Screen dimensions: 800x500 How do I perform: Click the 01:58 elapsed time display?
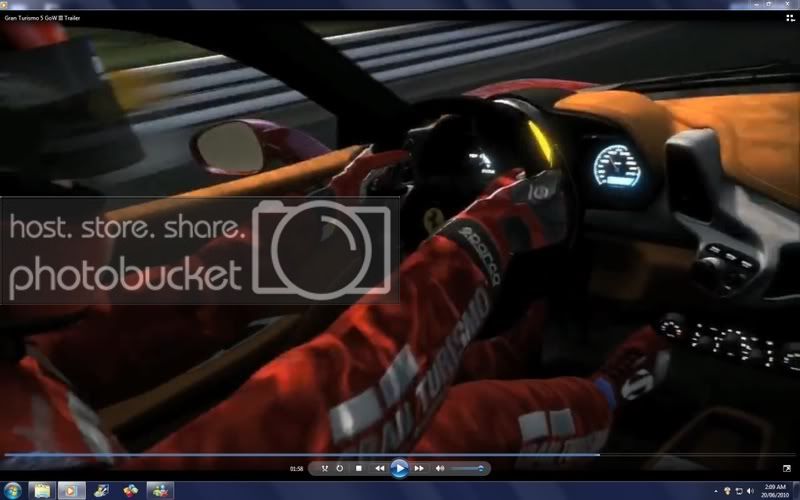point(296,469)
